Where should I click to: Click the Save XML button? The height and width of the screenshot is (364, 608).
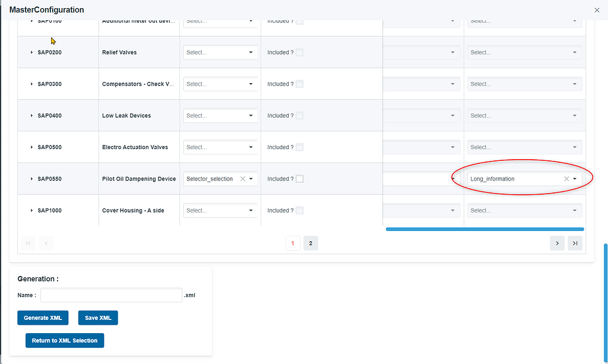click(97, 318)
